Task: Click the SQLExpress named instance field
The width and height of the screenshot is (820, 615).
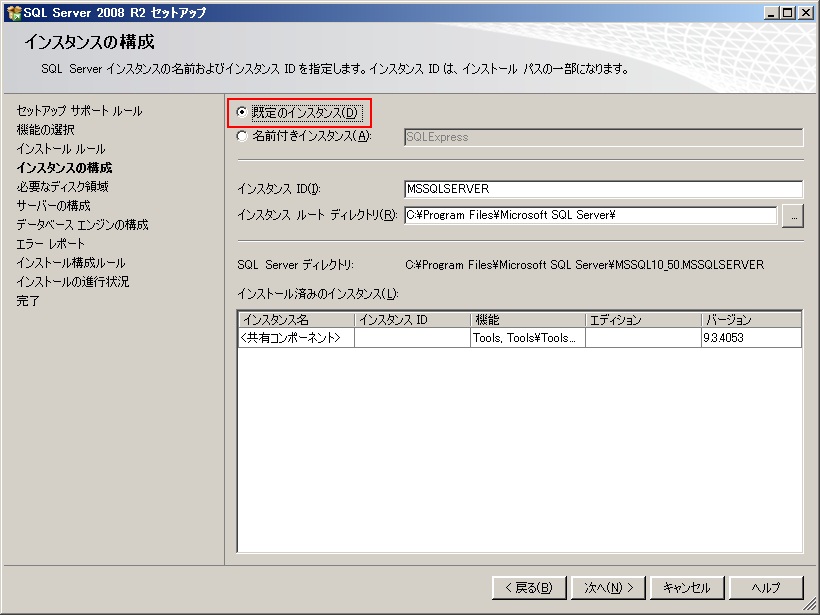Action: 603,137
